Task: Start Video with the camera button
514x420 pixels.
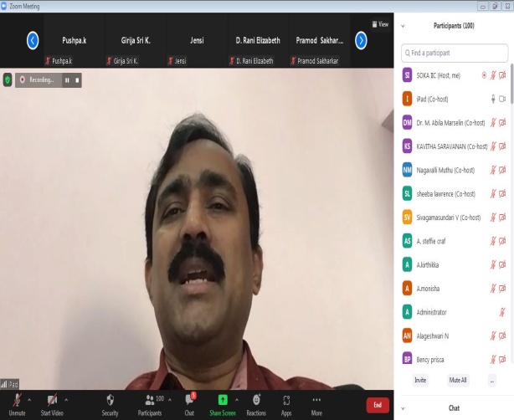Action: [x=52, y=400]
